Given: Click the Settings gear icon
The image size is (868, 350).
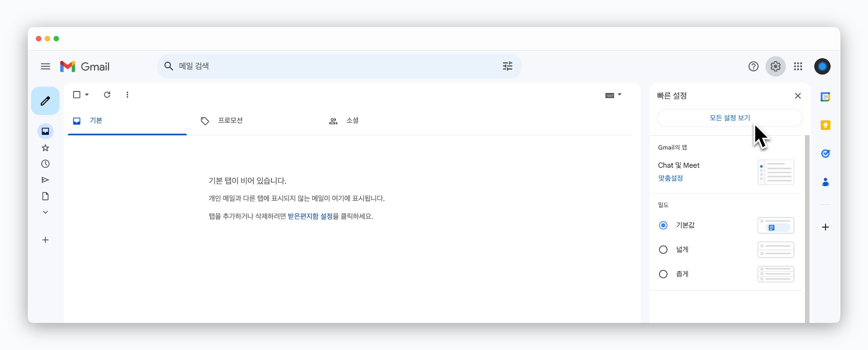Looking at the screenshot, I should [775, 66].
